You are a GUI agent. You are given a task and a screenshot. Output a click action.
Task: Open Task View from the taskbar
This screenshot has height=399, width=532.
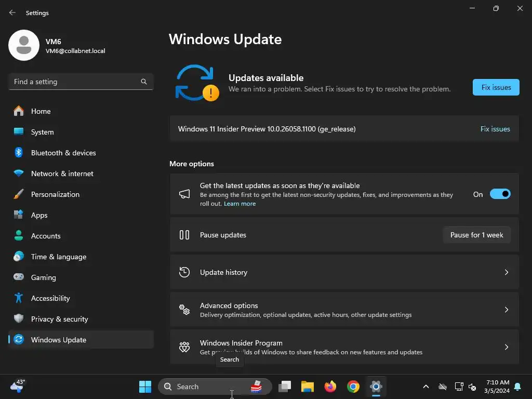click(x=285, y=387)
